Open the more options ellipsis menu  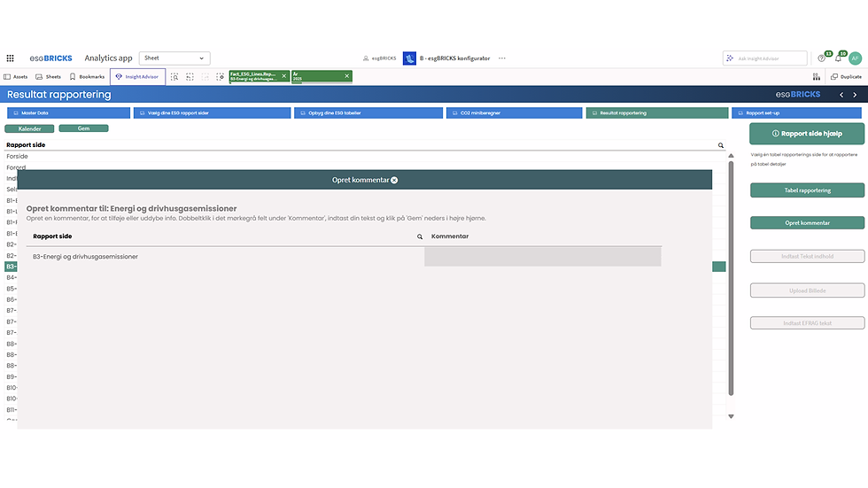click(502, 58)
